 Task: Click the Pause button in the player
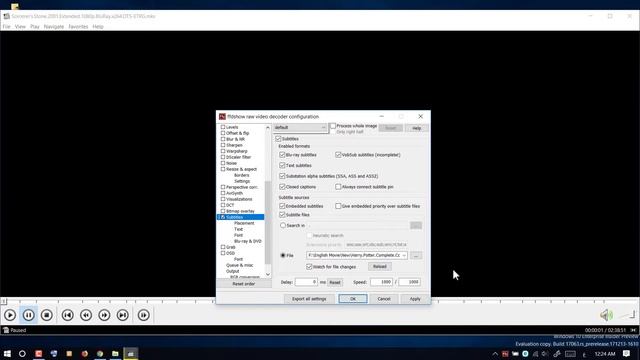pos(29,315)
